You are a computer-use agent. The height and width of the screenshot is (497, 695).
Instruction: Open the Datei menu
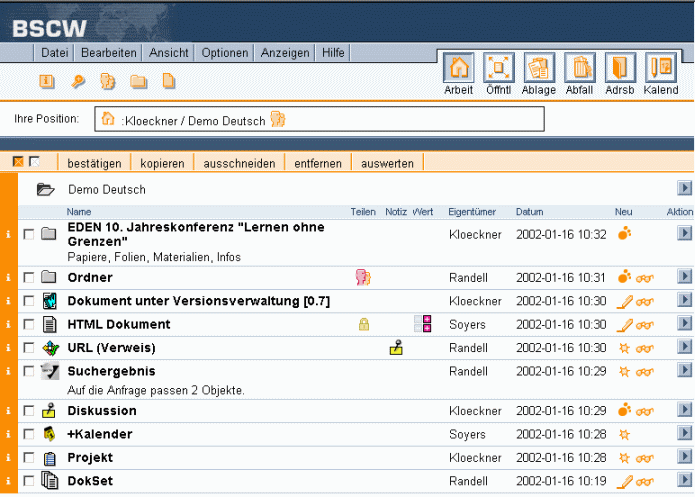pyautogui.click(x=55, y=53)
